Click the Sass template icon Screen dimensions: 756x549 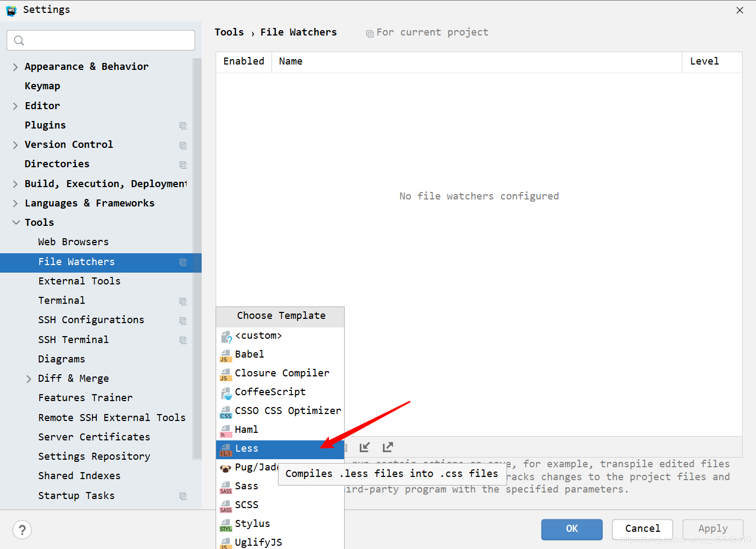click(x=226, y=487)
